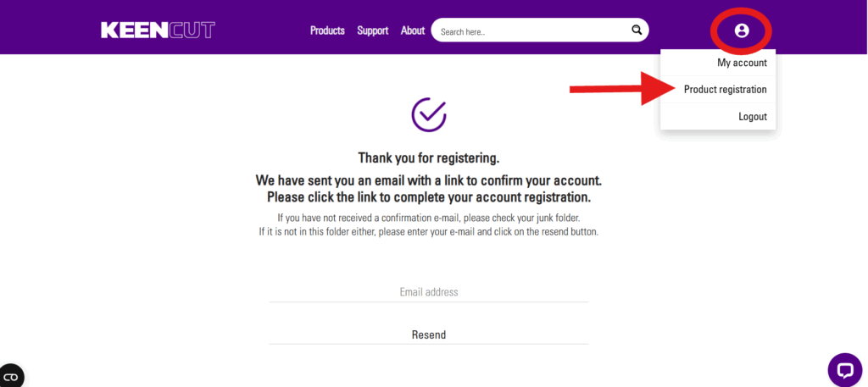Select My account from dropdown
The image size is (868, 387).
click(x=742, y=63)
